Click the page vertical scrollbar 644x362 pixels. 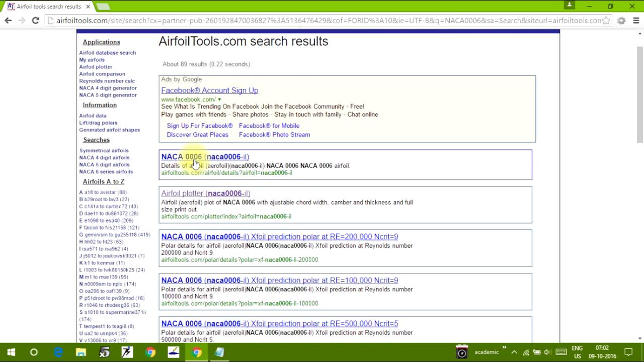coord(639,96)
